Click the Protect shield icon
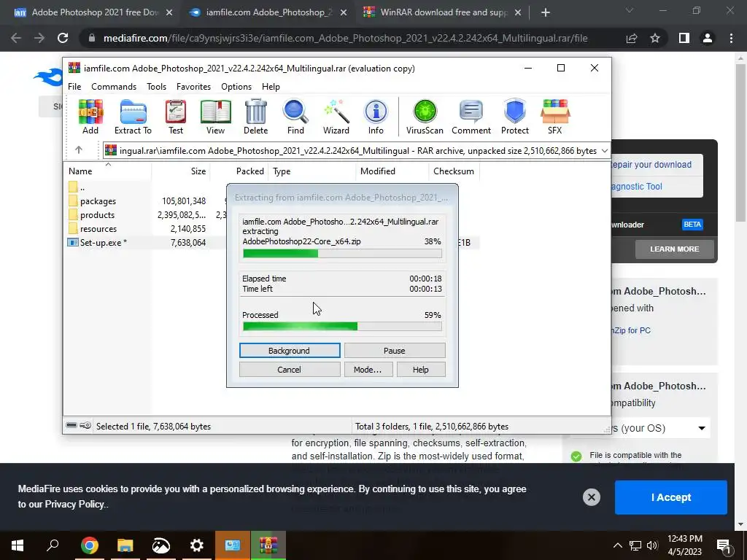747x560 pixels. tap(514, 117)
